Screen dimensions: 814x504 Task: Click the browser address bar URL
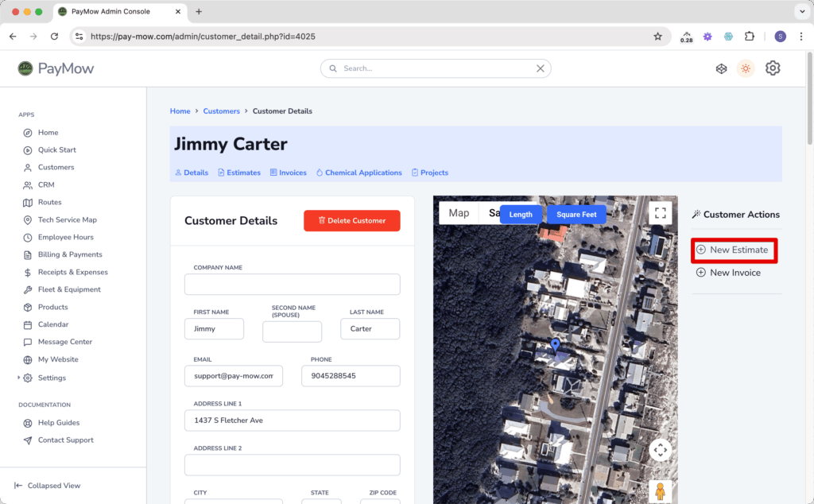203,37
